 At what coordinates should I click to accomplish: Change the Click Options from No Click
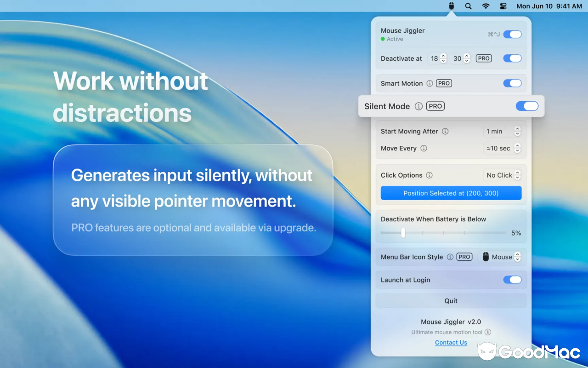[518, 175]
